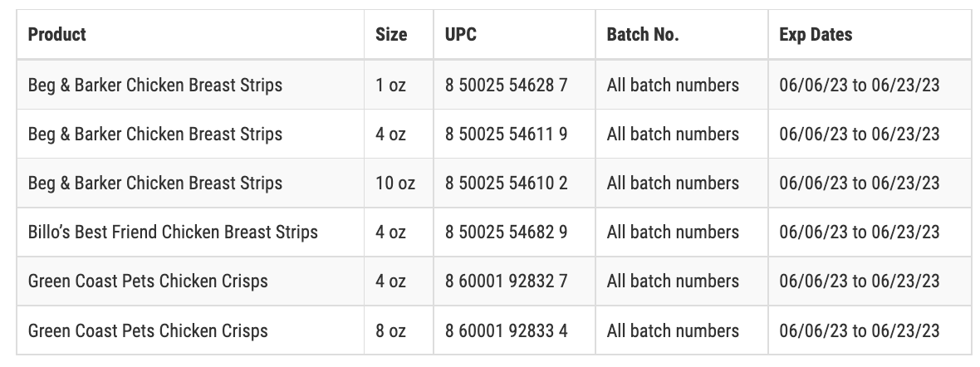
Task: Select UPC 8 50025 54610 2
Action: pyautogui.click(x=507, y=183)
